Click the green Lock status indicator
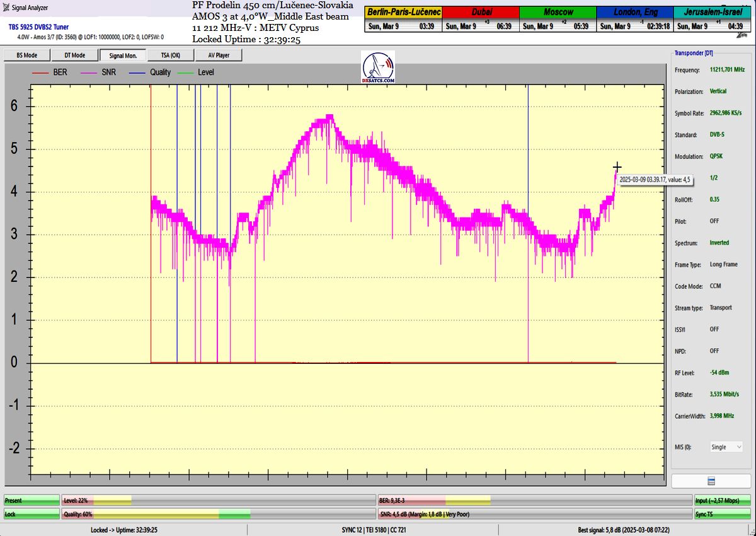The width and height of the screenshot is (756, 536). coord(31,514)
